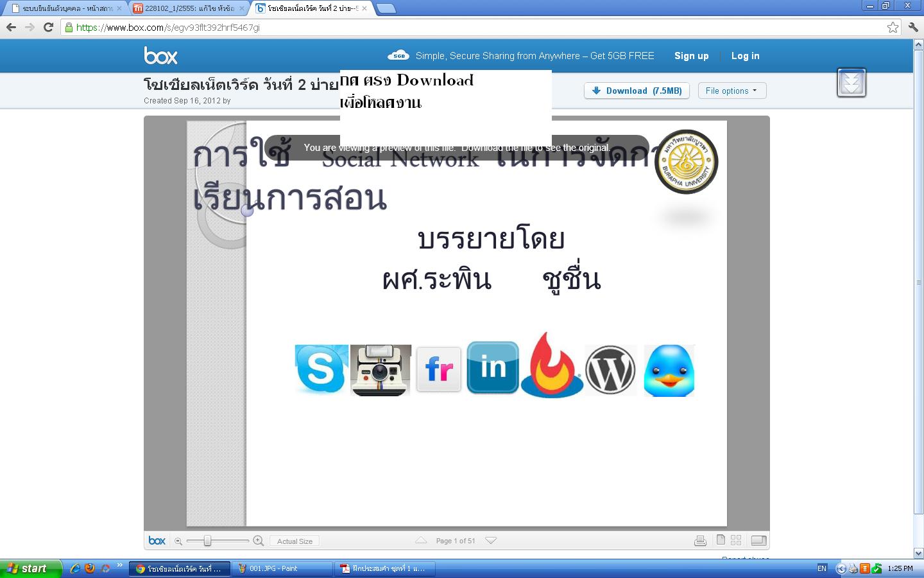Click the WordPress icon in the slide
The width and height of the screenshot is (924, 578).
tap(610, 370)
